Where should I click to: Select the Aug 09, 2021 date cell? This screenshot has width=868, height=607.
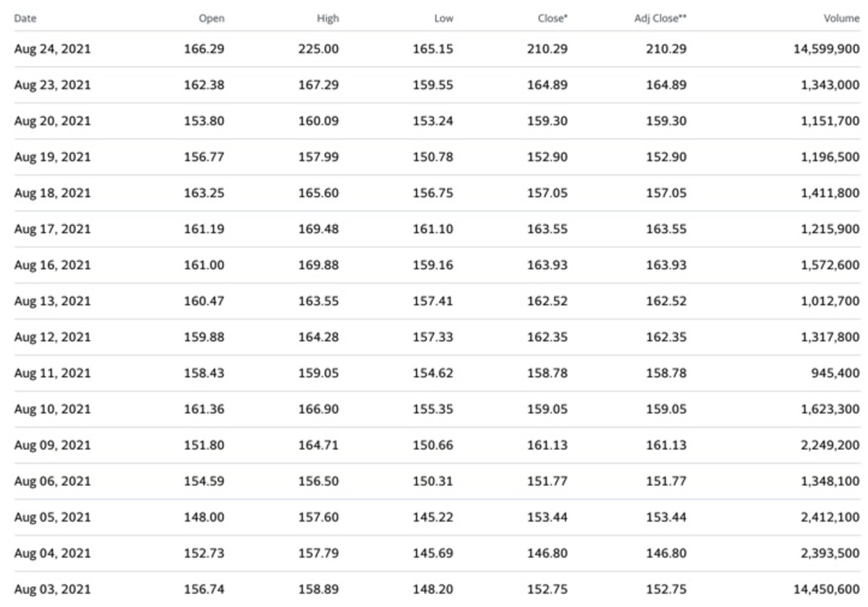(53, 445)
